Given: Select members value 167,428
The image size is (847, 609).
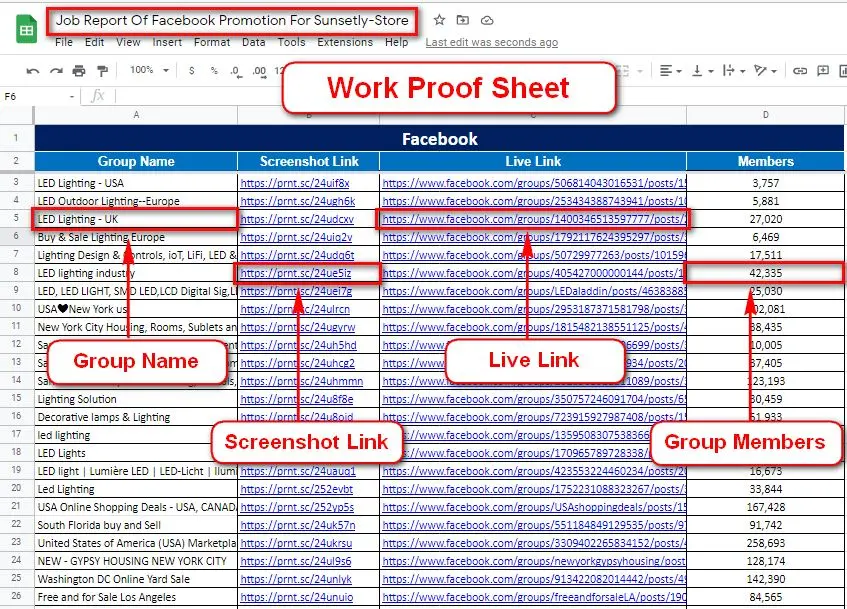Looking at the screenshot, I should click(765, 507).
